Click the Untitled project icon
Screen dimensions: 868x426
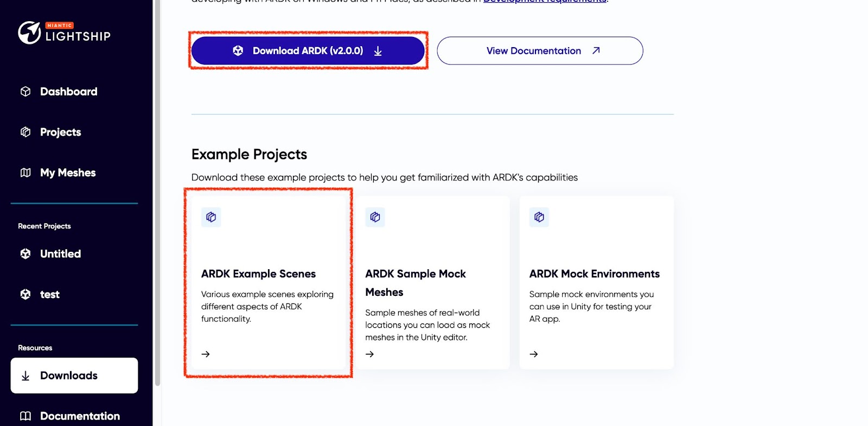tap(25, 253)
